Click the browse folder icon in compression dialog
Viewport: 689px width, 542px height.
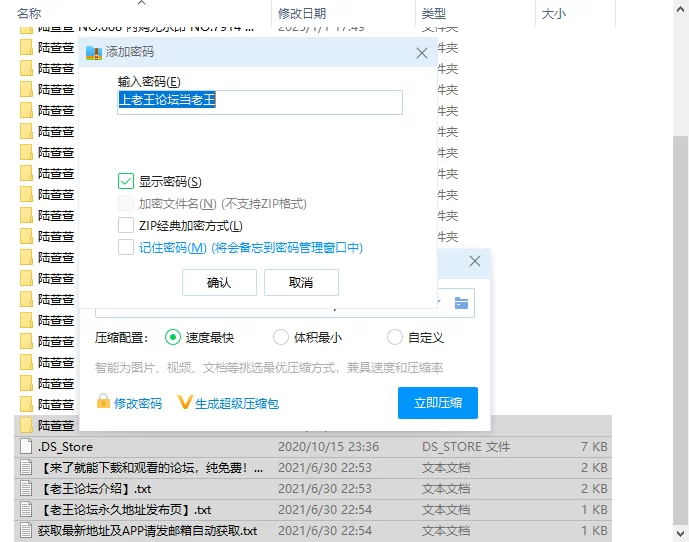461,303
